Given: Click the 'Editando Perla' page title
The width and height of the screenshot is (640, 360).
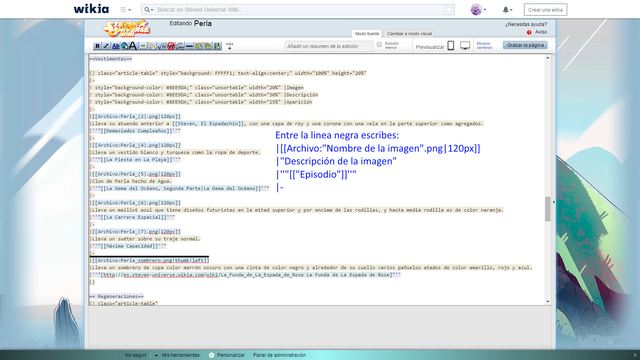Looking at the screenshot, I should (x=190, y=24).
